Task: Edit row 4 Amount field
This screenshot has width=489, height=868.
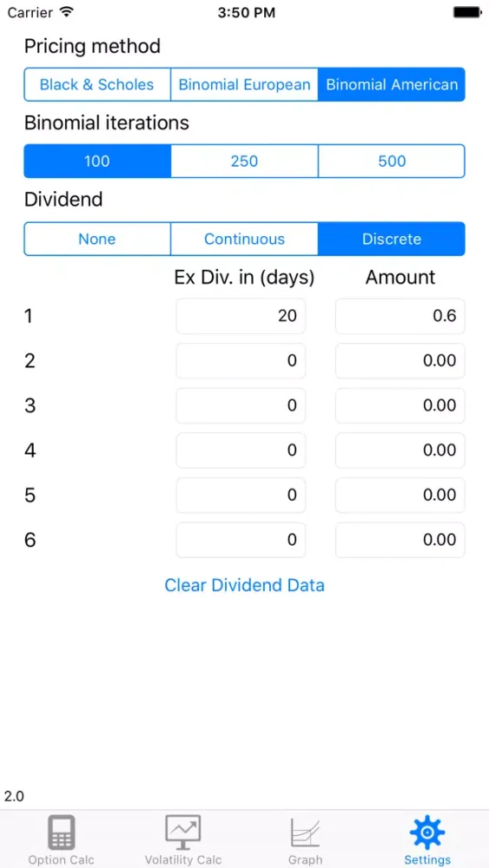Action: 400,450
